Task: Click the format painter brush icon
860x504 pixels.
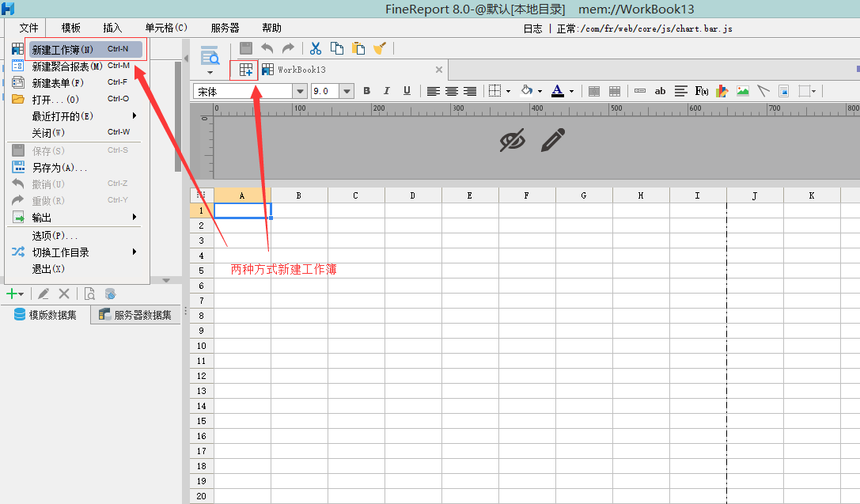Action: pos(380,48)
